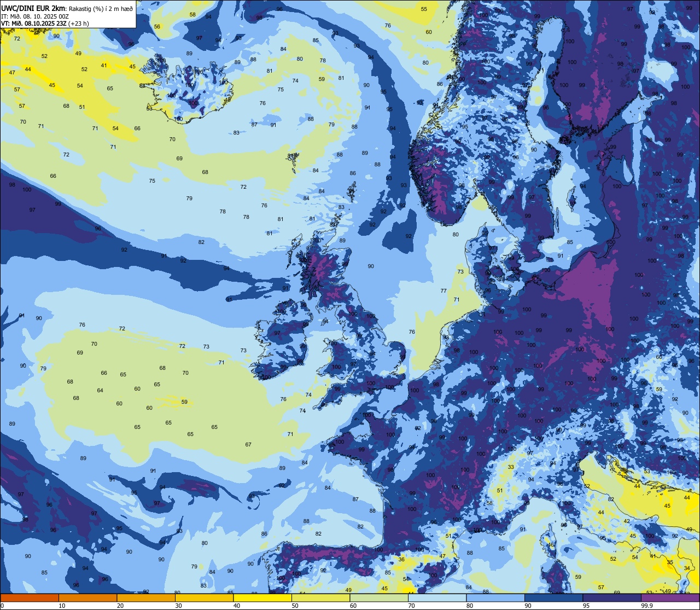700x610 pixels.
Task: Click the golden 30–40 legend swatch
Action: click(204, 597)
